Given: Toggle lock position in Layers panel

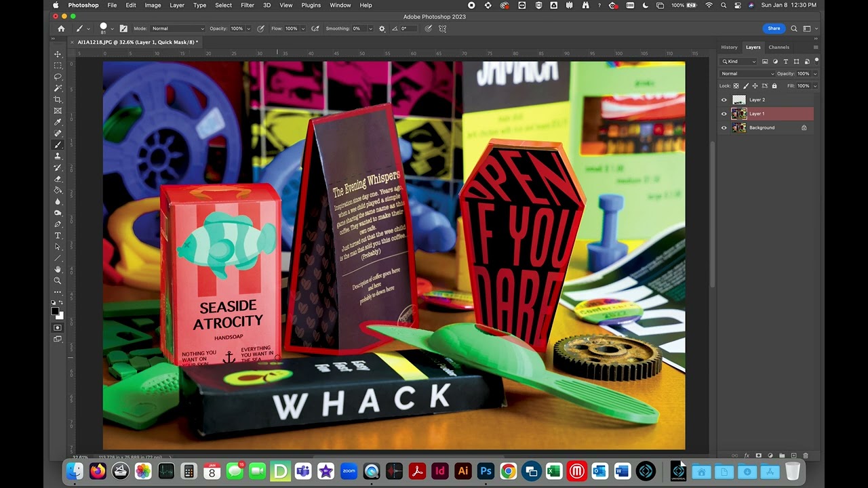Looking at the screenshot, I should 755,86.
